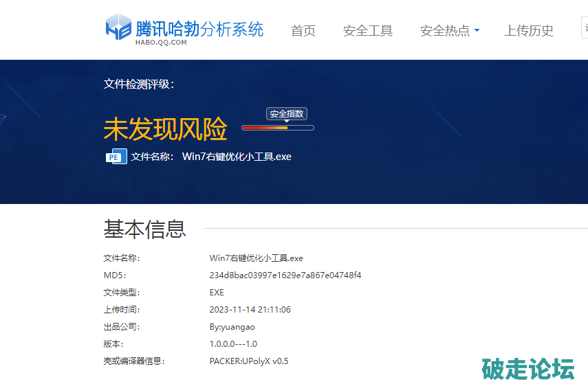This screenshot has width=588, height=384.
Task: Click the 破走论坛 watermark
Action: click(527, 369)
